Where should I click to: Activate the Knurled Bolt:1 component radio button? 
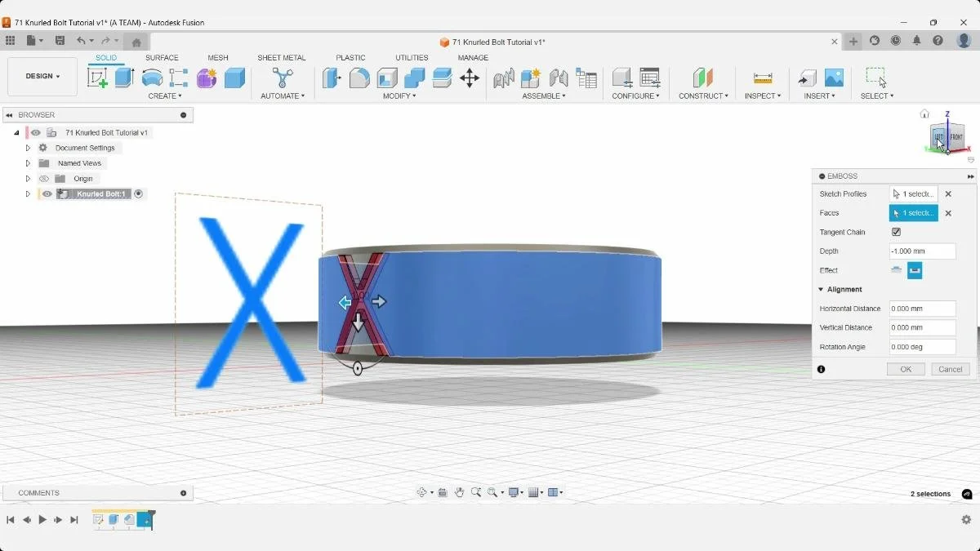click(138, 194)
